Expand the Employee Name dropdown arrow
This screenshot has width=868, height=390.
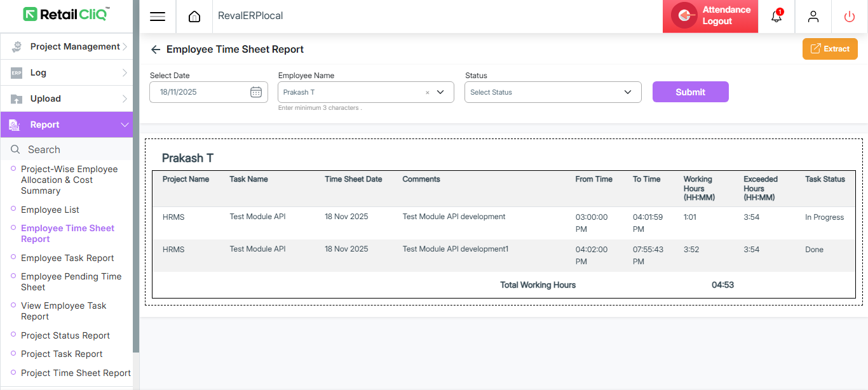coord(440,92)
